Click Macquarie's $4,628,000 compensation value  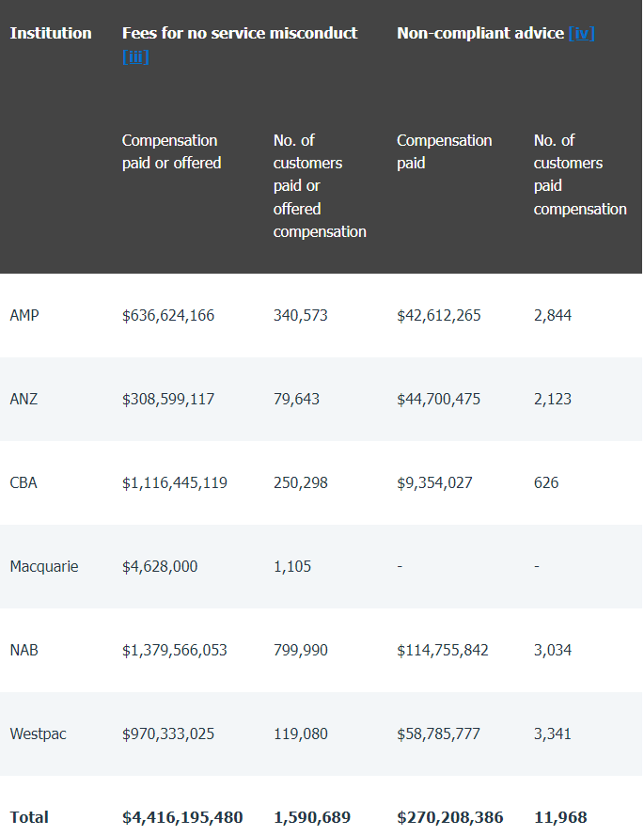(160, 567)
